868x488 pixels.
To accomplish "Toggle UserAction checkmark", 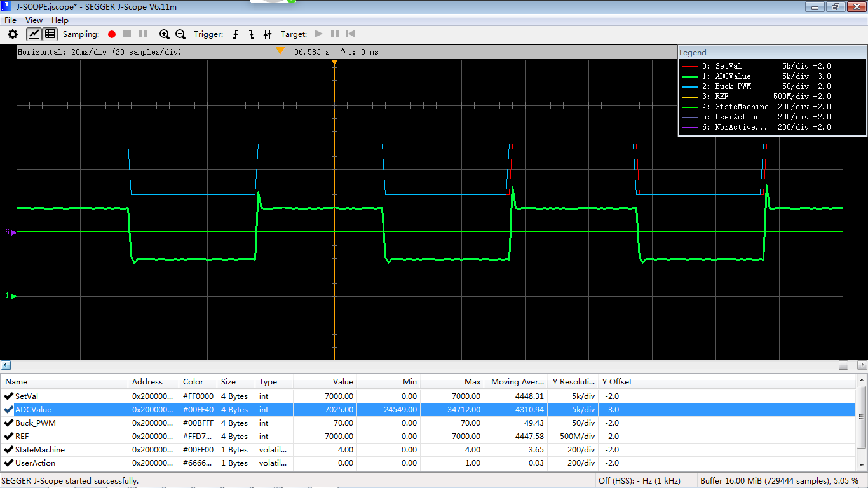I will [x=8, y=463].
